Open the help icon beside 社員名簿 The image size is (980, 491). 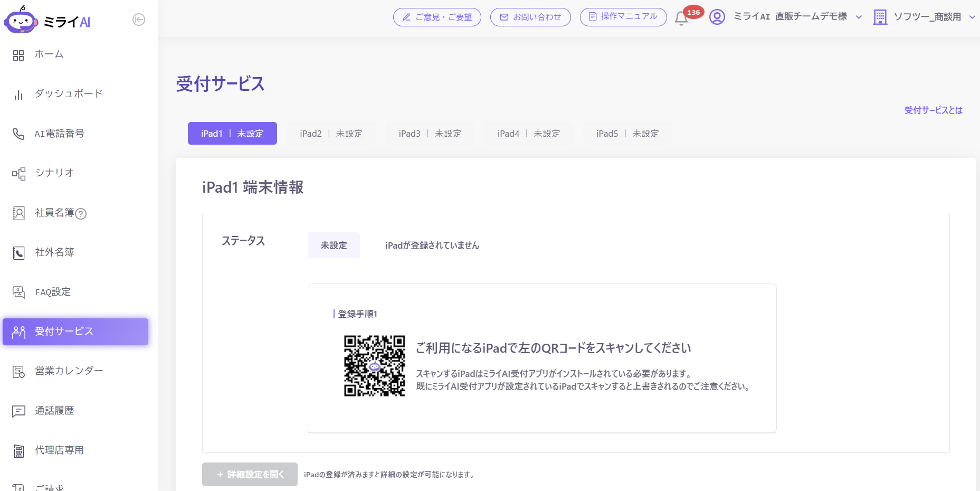(x=81, y=214)
